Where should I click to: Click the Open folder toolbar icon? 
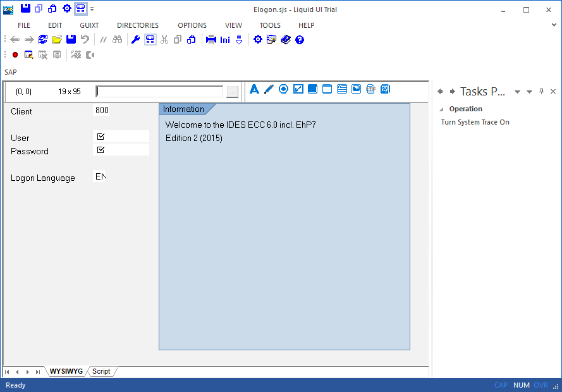57,40
